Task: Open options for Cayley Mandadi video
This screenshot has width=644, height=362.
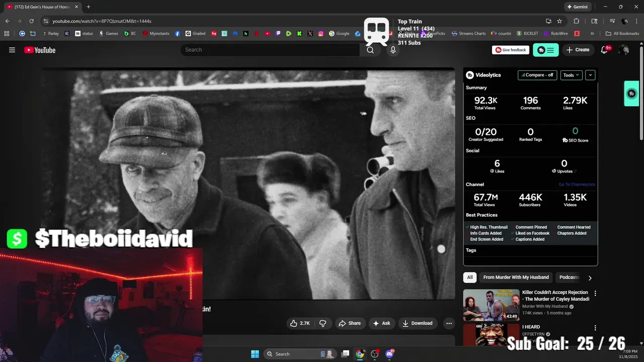Action: [595, 293]
